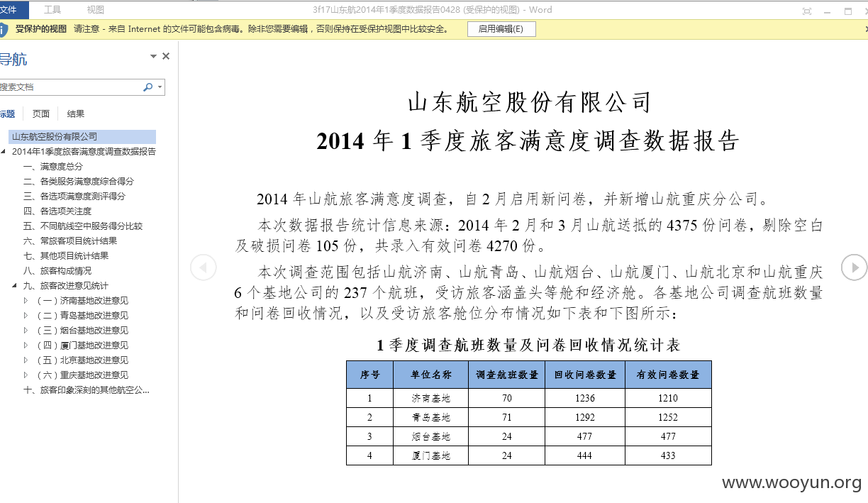The width and height of the screenshot is (868, 503).
Task: Click the table header 回收问卷数量
Action: [x=585, y=375]
